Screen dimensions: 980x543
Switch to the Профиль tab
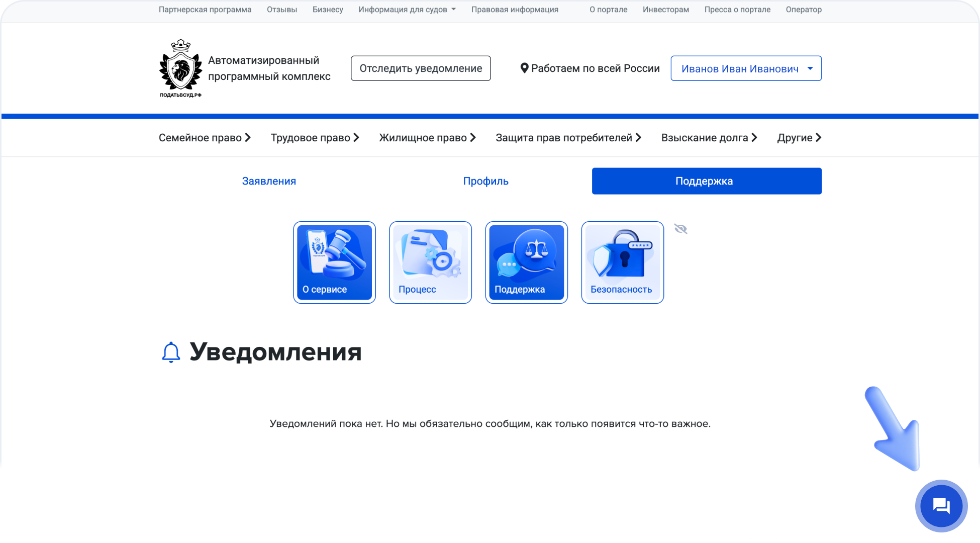tap(485, 181)
